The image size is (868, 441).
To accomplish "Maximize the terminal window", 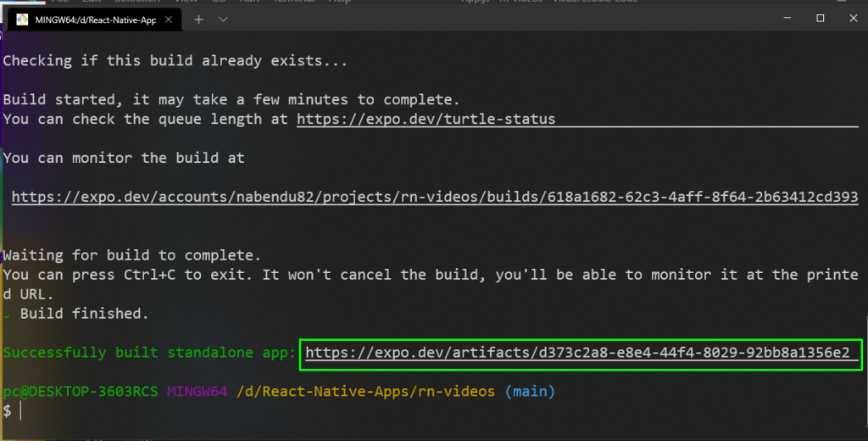I will pyautogui.click(x=821, y=19).
